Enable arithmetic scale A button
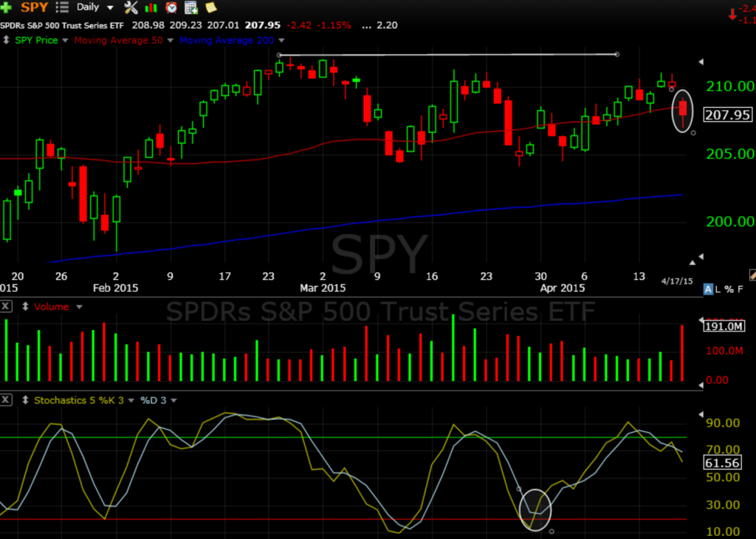Viewport: 756px width, 539px height. click(x=708, y=289)
